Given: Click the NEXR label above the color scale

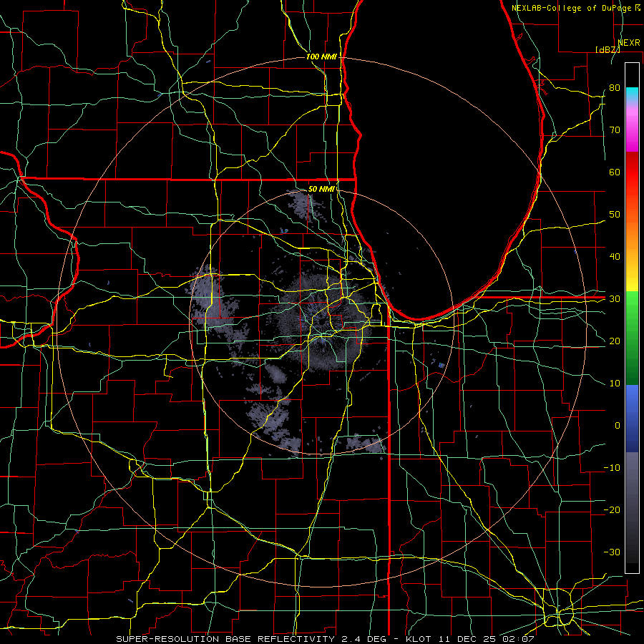Looking at the screenshot, I should pyautogui.click(x=629, y=43).
